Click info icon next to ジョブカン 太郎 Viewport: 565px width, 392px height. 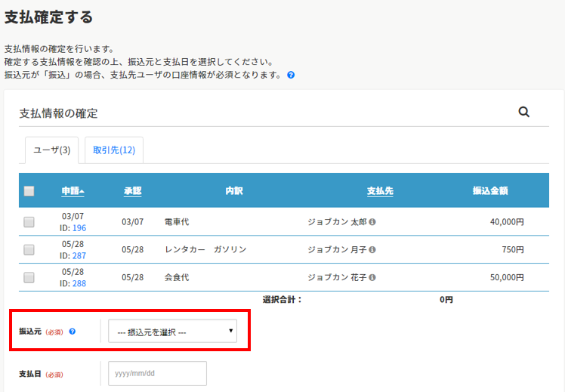pos(372,222)
